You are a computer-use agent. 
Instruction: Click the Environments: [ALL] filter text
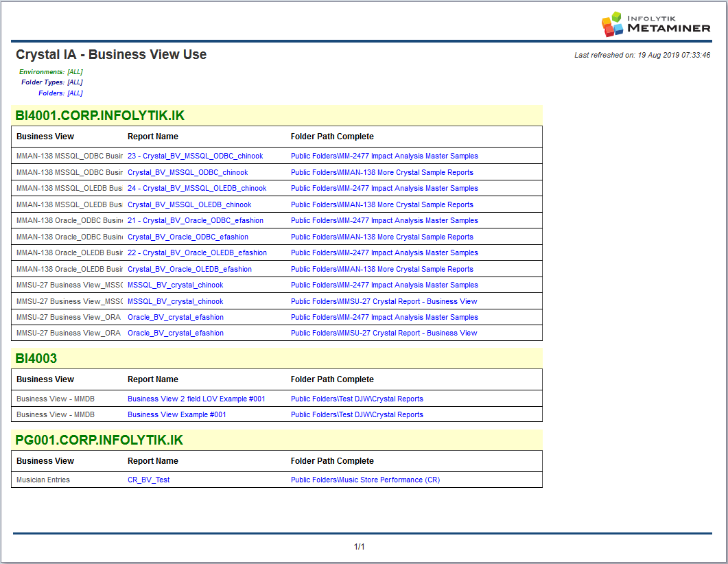[x=51, y=72]
